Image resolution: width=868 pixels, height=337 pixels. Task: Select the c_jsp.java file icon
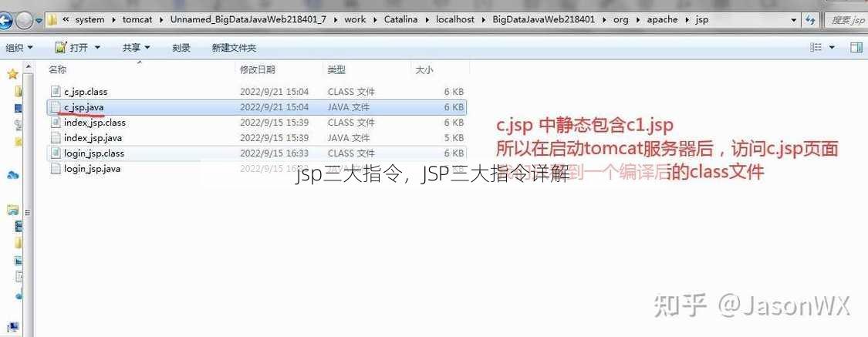pos(56,106)
